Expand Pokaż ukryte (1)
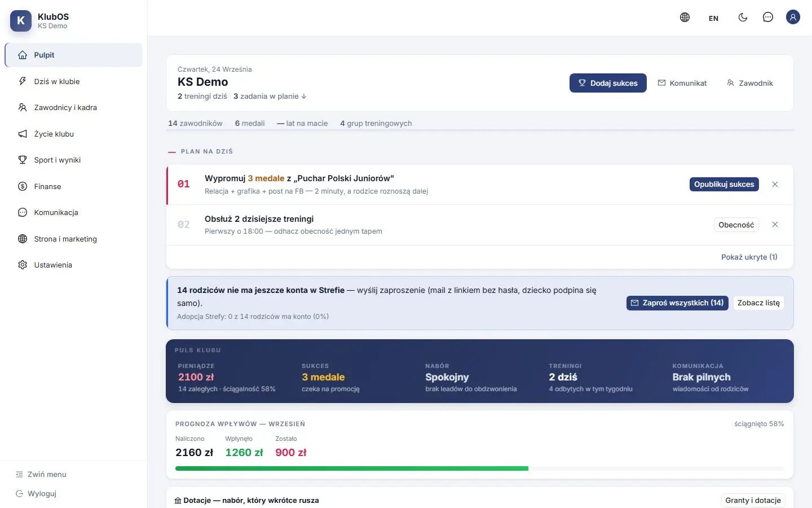 749,257
